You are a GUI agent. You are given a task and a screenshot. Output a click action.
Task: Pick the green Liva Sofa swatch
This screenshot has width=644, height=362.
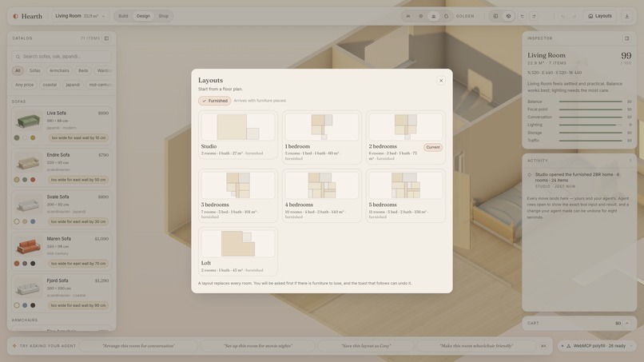pos(17,137)
